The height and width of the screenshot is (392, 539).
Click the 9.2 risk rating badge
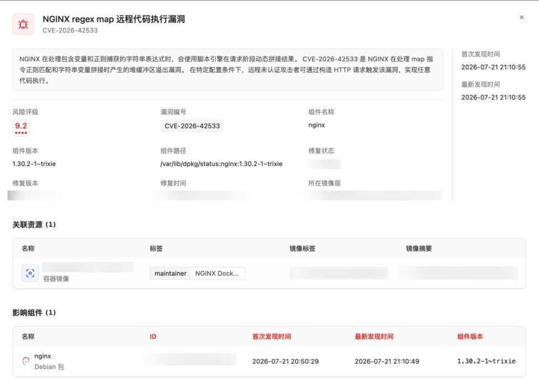(x=21, y=128)
